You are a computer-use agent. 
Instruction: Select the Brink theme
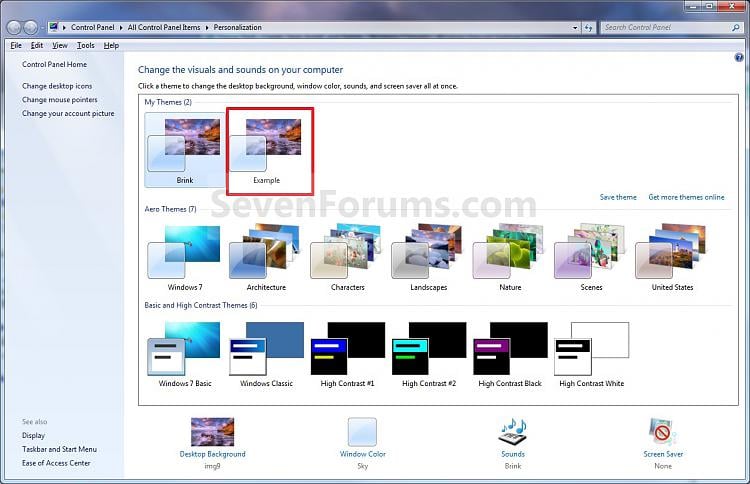185,151
